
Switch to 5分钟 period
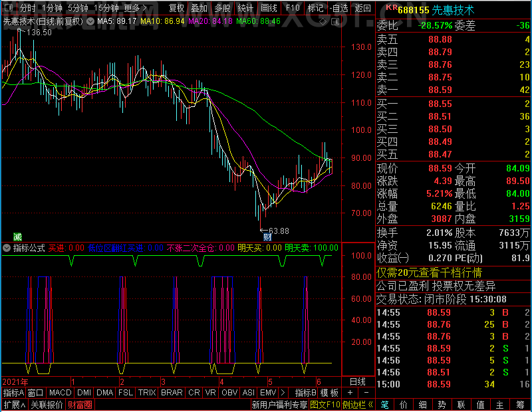tap(78, 8)
